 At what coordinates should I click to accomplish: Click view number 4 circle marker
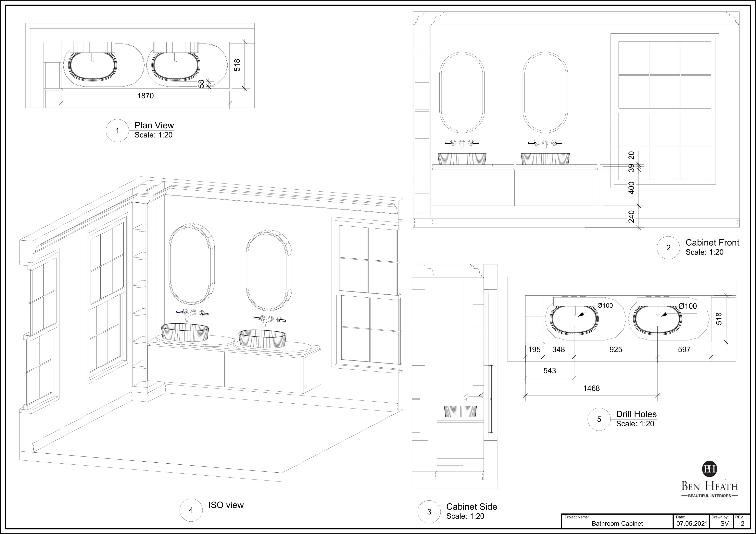pyautogui.click(x=191, y=510)
